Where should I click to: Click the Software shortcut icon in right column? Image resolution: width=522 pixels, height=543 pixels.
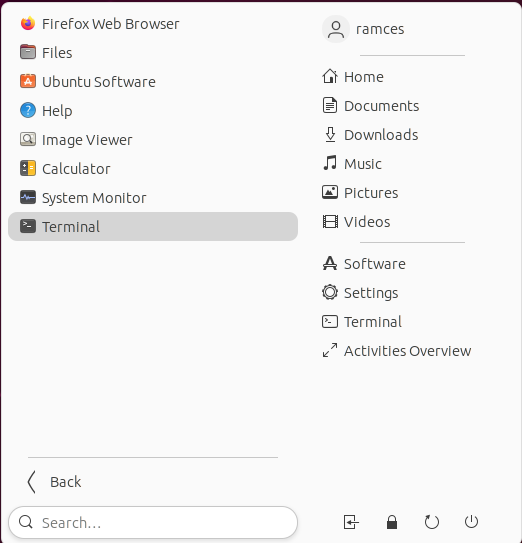coord(330,263)
